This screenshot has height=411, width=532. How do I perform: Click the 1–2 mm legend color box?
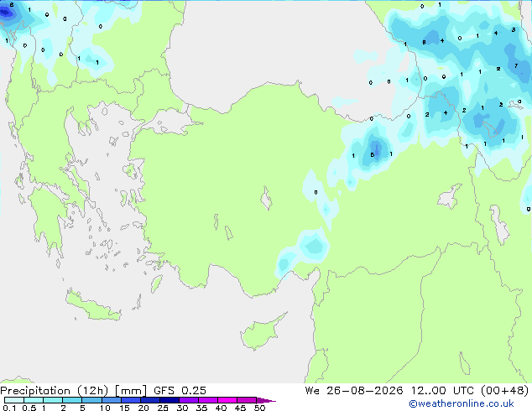(x=53, y=400)
